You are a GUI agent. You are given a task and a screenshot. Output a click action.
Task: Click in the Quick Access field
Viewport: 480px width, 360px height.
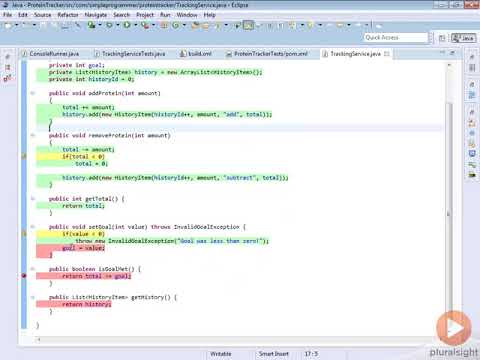[x=396, y=37]
